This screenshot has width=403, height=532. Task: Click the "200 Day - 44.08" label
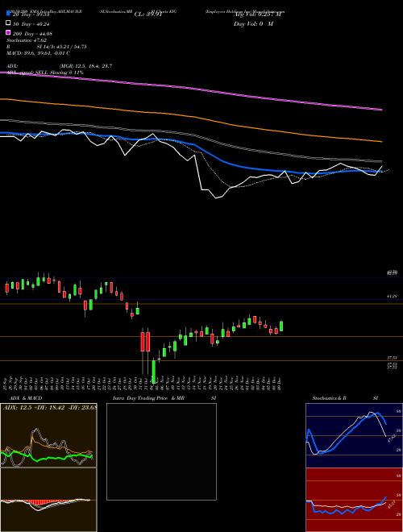pyautogui.click(x=32, y=34)
